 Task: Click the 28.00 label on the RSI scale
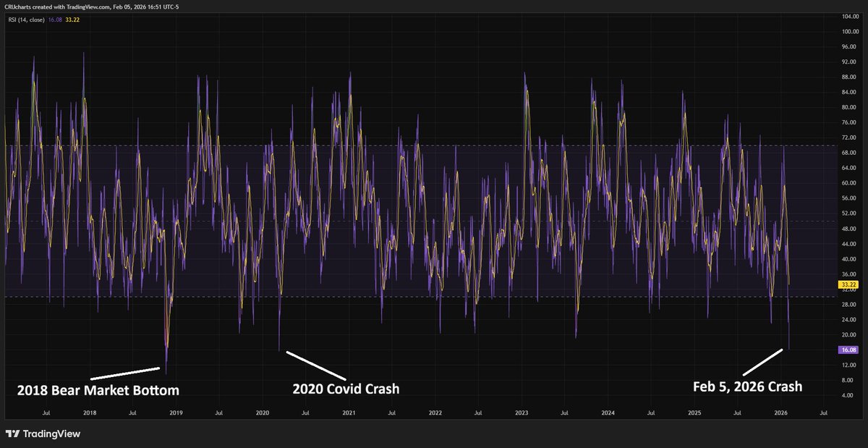click(850, 305)
